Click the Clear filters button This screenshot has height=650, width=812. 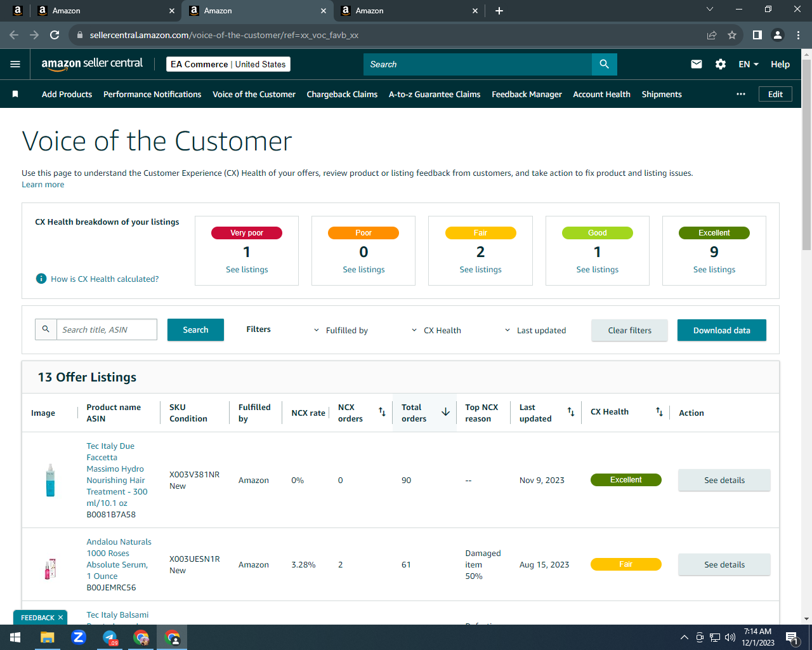(x=629, y=330)
